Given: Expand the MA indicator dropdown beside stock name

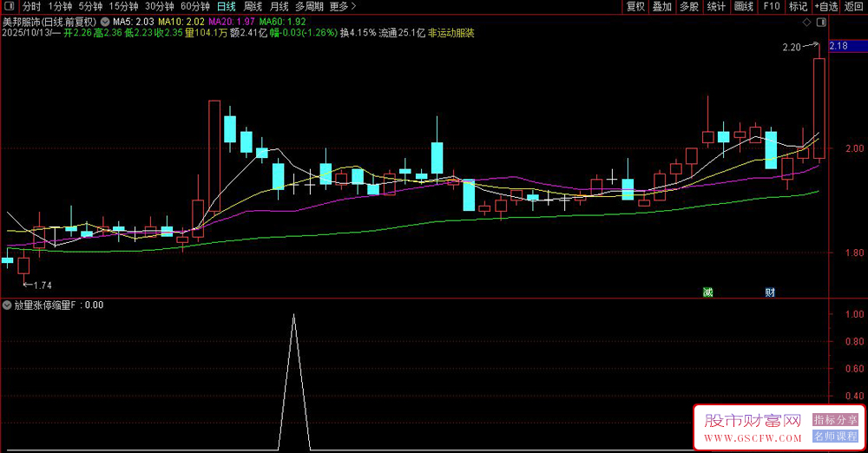Looking at the screenshot, I should pyautogui.click(x=105, y=21).
